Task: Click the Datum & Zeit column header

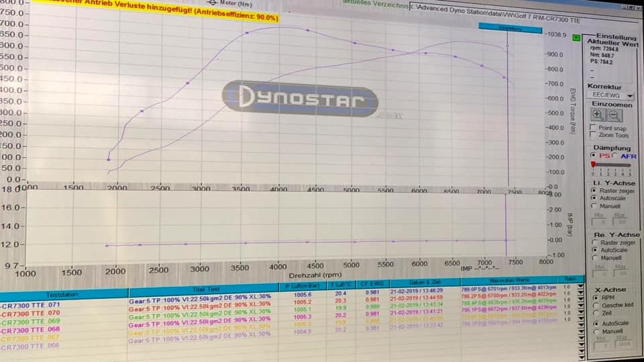Action: pyautogui.click(x=425, y=283)
